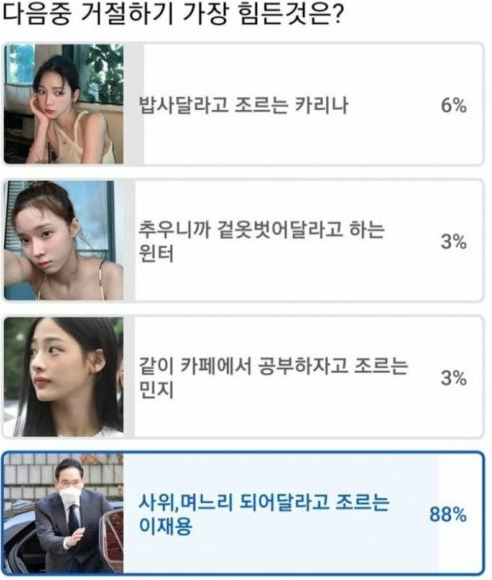Click the thin gray vote bar in the 민지 option
492x580 pixels.
click(129, 377)
